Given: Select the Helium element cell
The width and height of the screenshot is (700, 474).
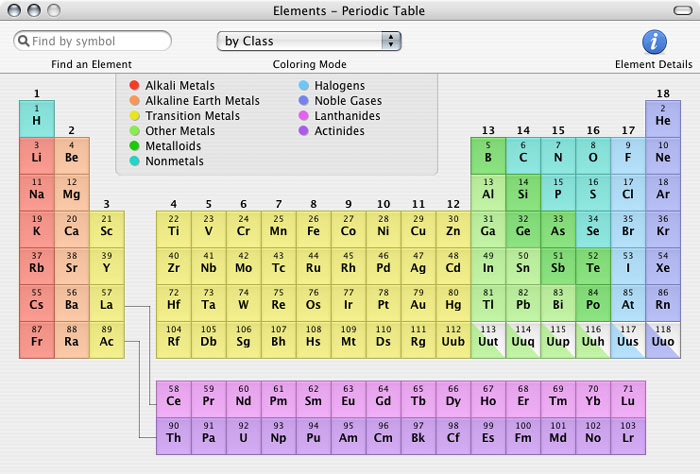Looking at the screenshot, I should point(663,119).
